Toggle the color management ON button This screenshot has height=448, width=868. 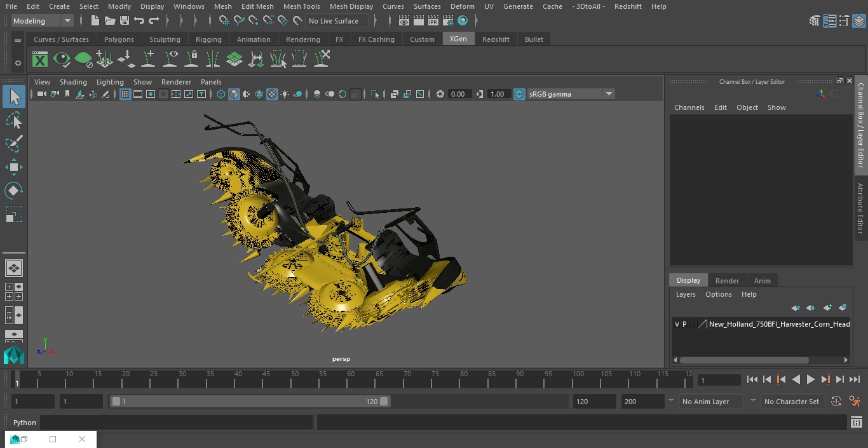[519, 94]
